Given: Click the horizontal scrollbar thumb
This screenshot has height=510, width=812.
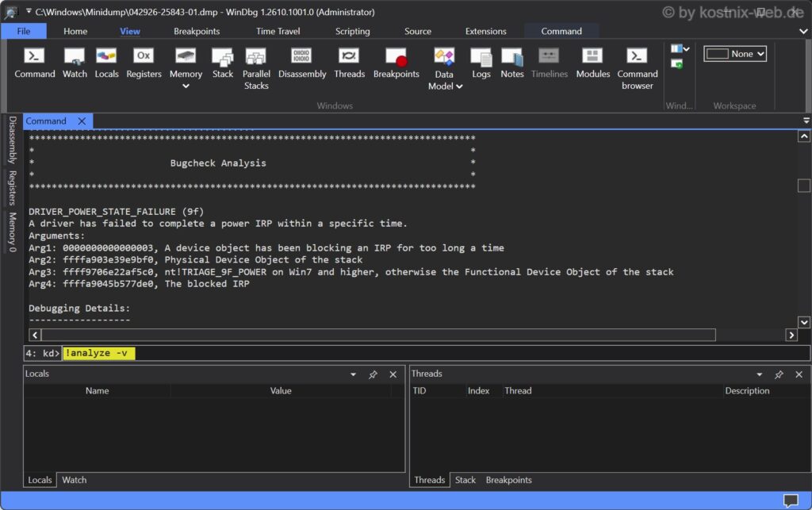Looking at the screenshot, I should pyautogui.click(x=378, y=335).
